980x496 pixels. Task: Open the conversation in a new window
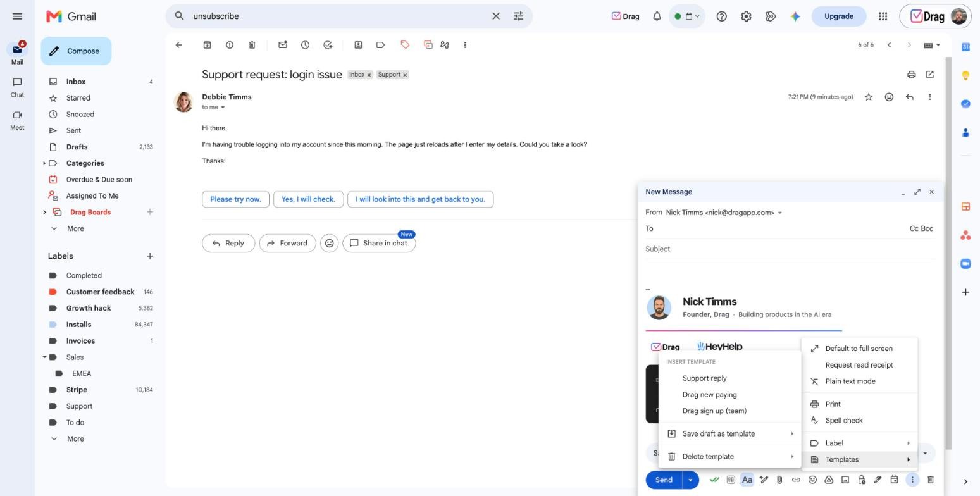930,75
